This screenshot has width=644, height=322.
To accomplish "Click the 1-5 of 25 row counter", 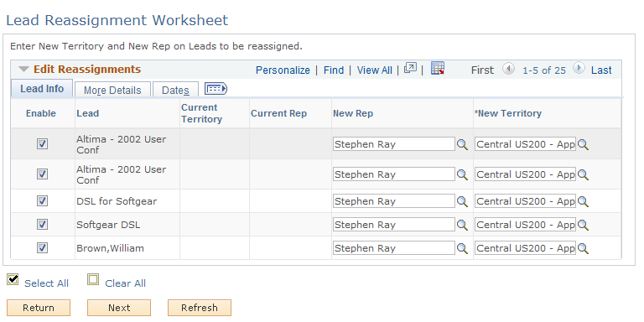I will click(x=543, y=70).
